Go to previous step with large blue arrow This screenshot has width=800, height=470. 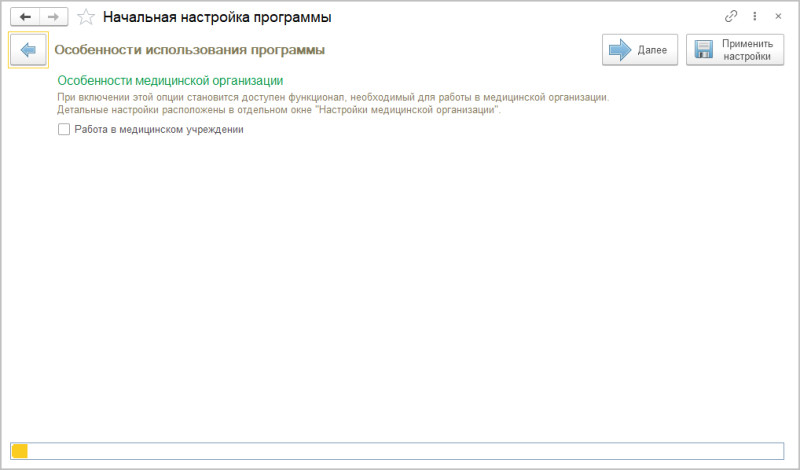[x=28, y=49]
